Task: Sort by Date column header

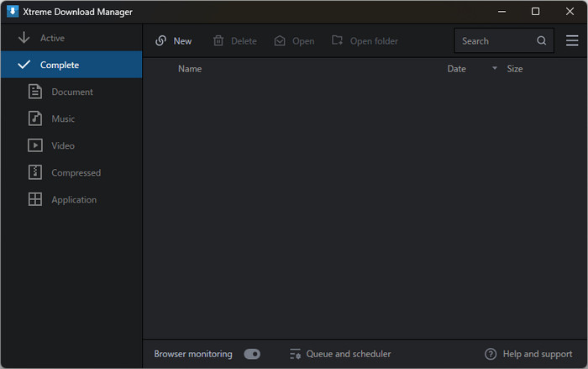Action: click(456, 69)
